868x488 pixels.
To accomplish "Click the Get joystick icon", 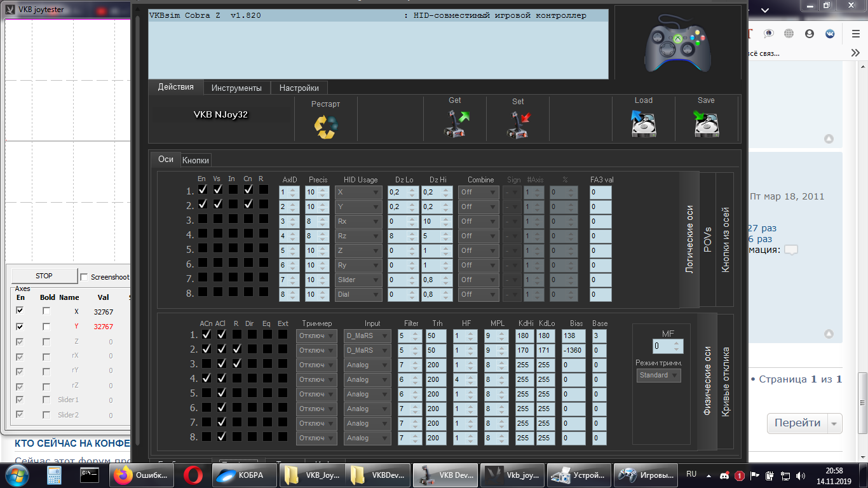I will [455, 125].
